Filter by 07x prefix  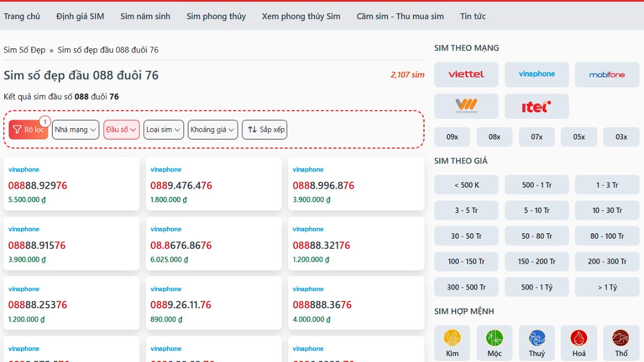[537, 137]
